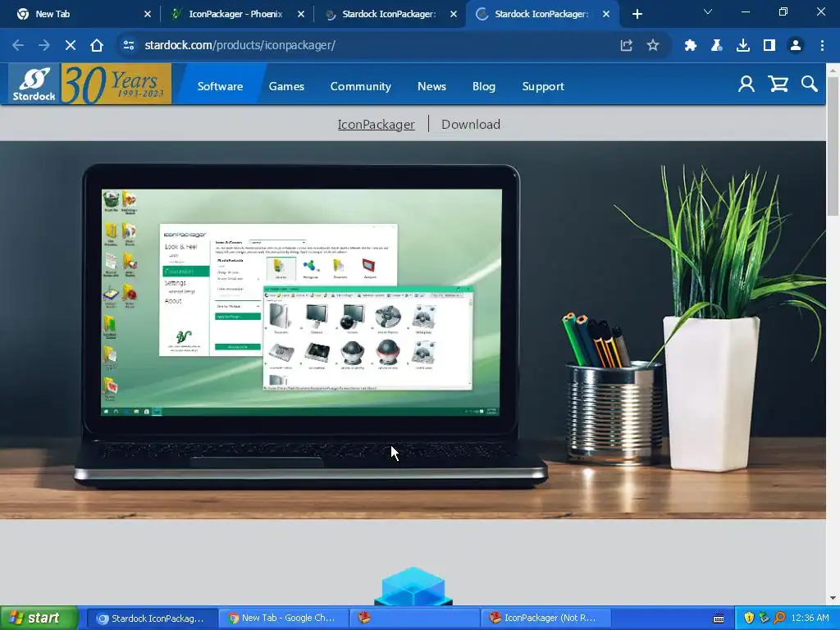Open the Community navigation menu
The height and width of the screenshot is (630, 840).
pyautogui.click(x=361, y=86)
